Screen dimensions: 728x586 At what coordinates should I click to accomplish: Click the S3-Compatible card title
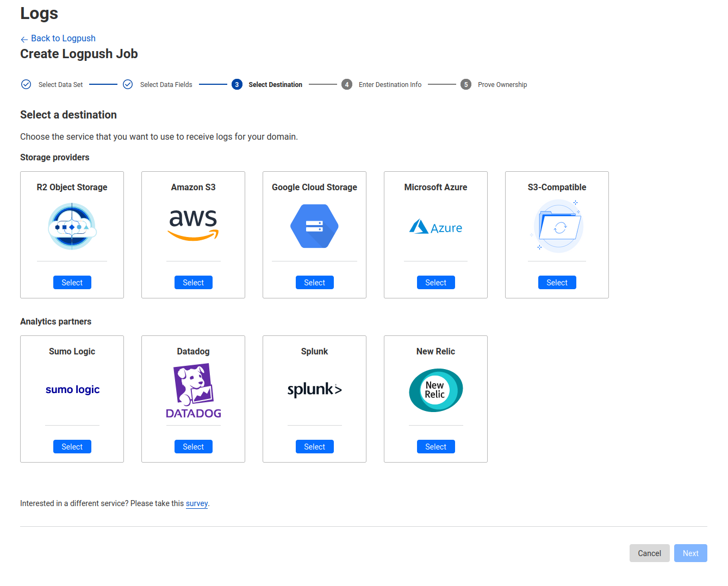(x=557, y=187)
